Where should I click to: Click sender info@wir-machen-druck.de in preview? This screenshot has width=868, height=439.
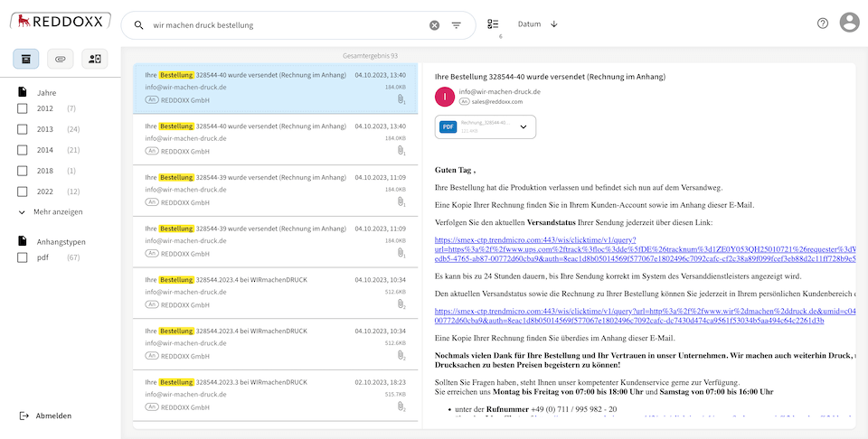[x=500, y=92]
